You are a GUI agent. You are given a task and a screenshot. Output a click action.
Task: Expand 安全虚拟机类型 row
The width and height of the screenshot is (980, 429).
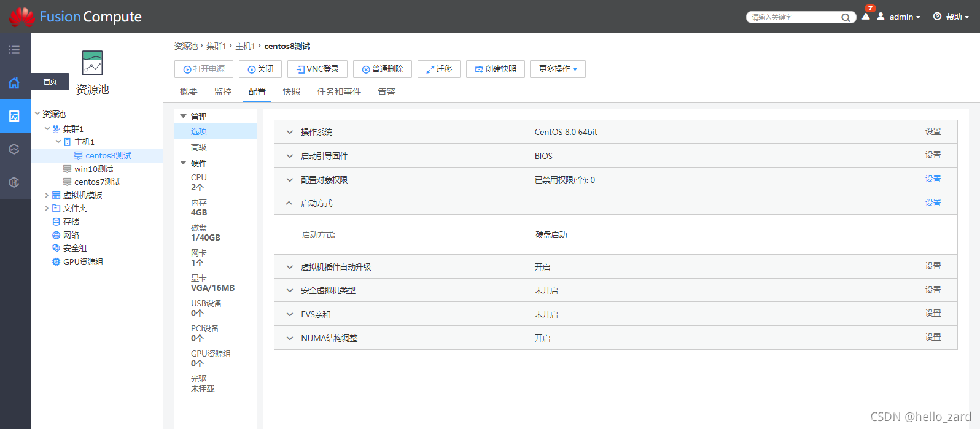click(290, 290)
